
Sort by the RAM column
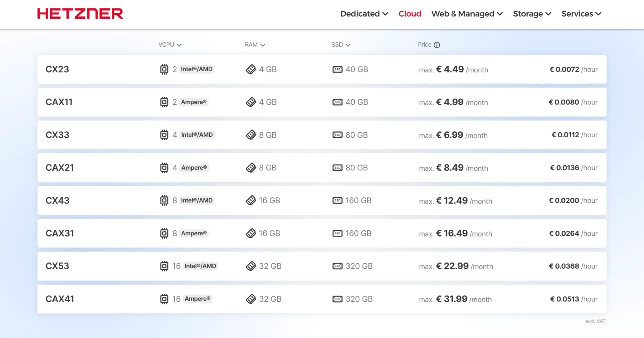pyautogui.click(x=255, y=45)
